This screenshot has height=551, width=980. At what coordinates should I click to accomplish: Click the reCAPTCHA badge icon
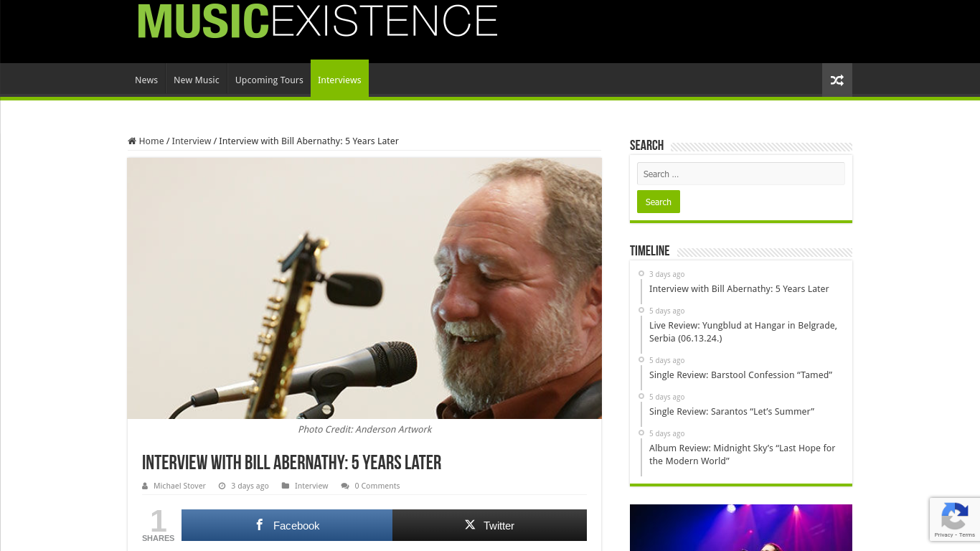coord(954,516)
